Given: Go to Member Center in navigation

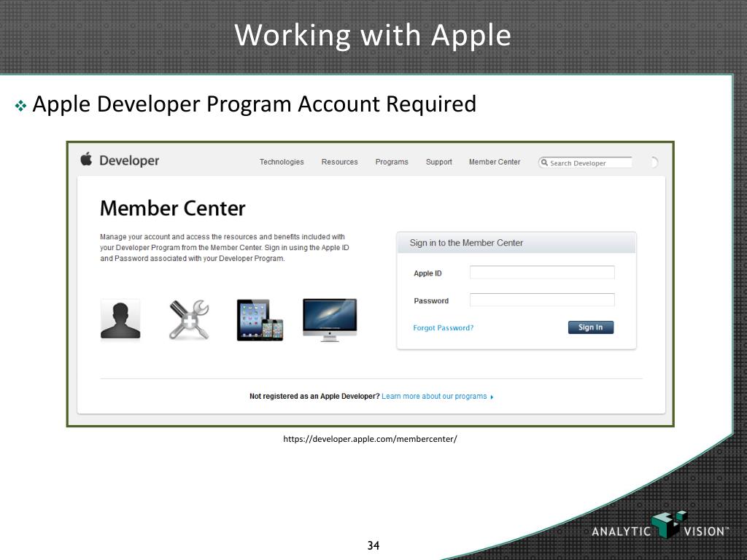Looking at the screenshot, I should point(495,162).
